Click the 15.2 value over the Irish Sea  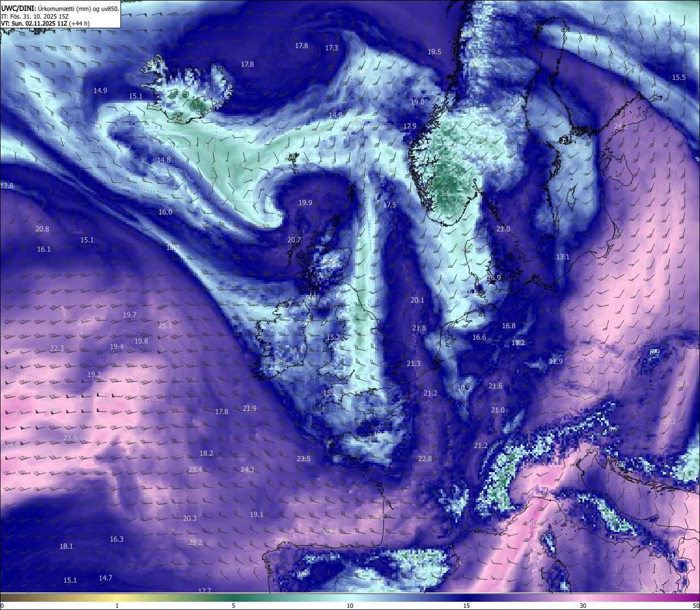333,338
